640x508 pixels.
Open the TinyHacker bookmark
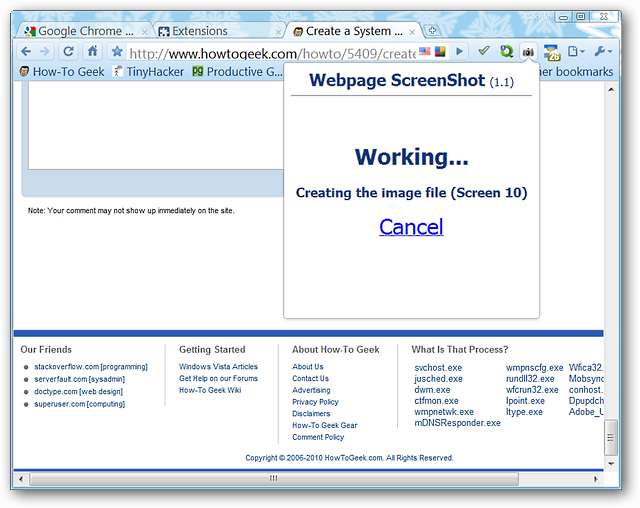[148, 72]
